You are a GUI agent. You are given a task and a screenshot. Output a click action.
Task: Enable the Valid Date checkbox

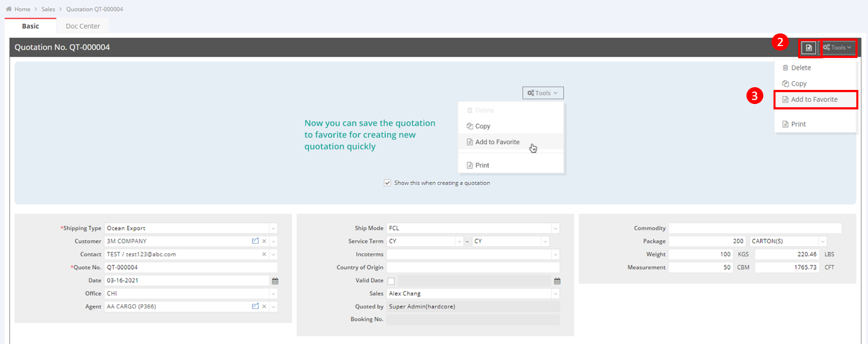[x=391, y=281]
